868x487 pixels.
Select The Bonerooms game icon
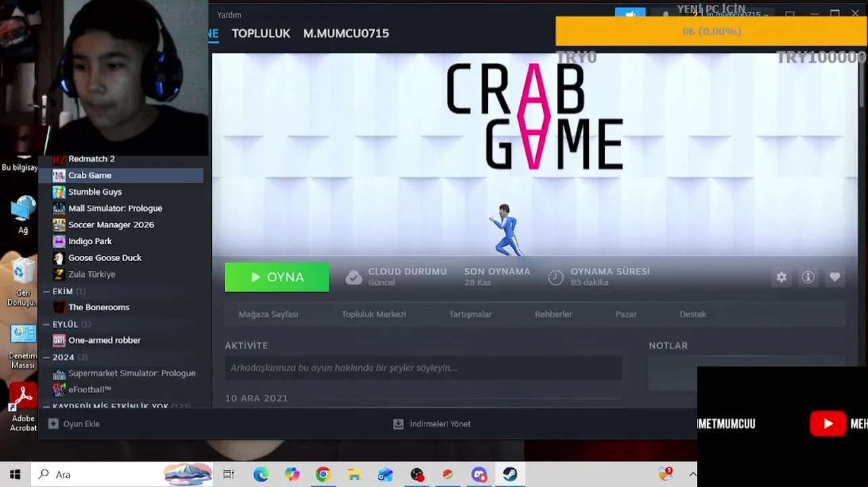(59, 307)
